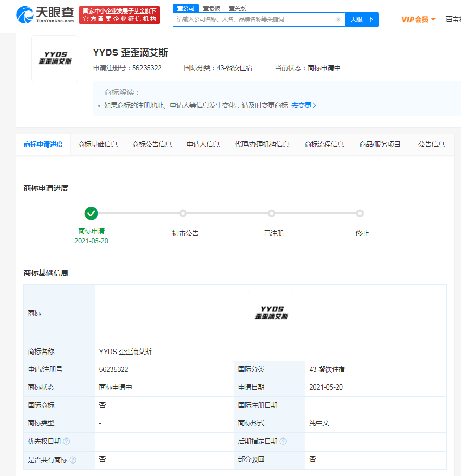
Task: Clear the search box with the × icon
Action: [x=338, y=19]
